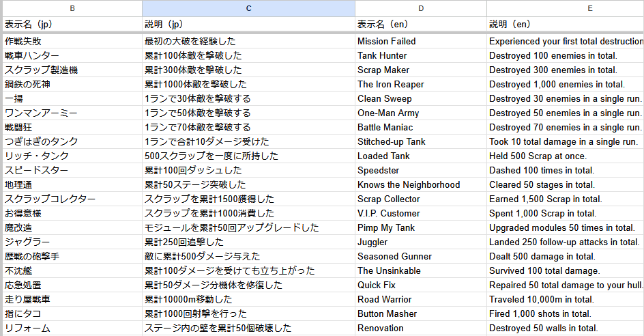Select cell Loaded Tank
Screen dimensions: 644x336
421,156
